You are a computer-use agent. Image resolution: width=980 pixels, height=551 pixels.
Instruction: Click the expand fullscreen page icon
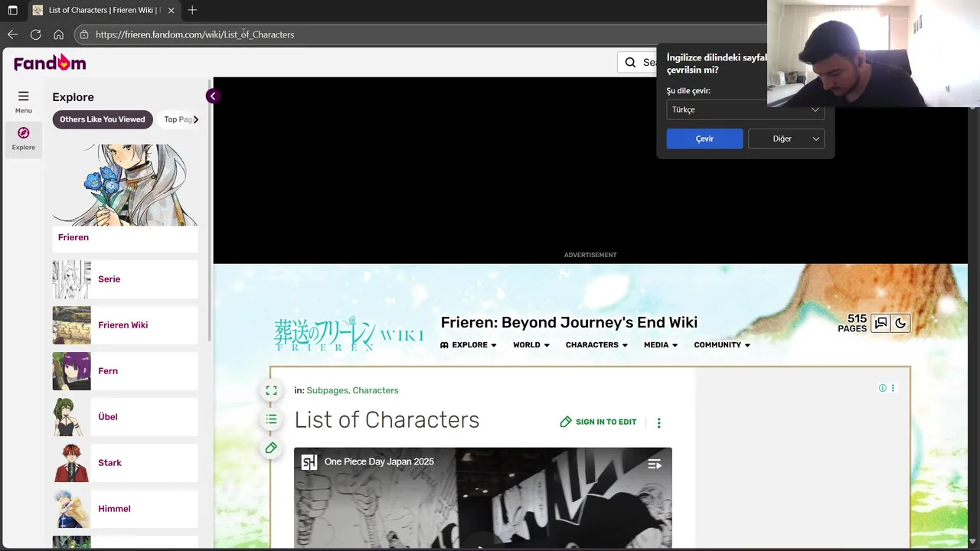271,390
